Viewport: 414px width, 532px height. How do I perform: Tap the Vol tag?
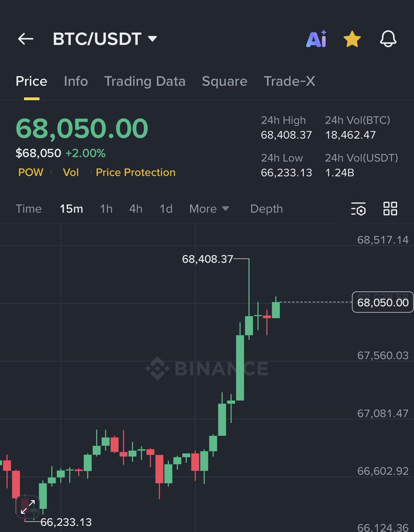pyautogui.click(x=71, y=172)
